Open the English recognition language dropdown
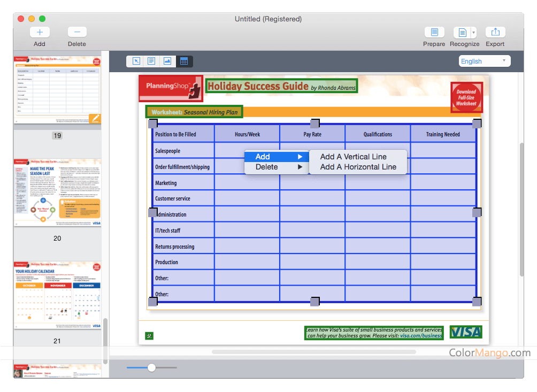The width and height of the screenshot is (537, 392). tap(484, 60)
